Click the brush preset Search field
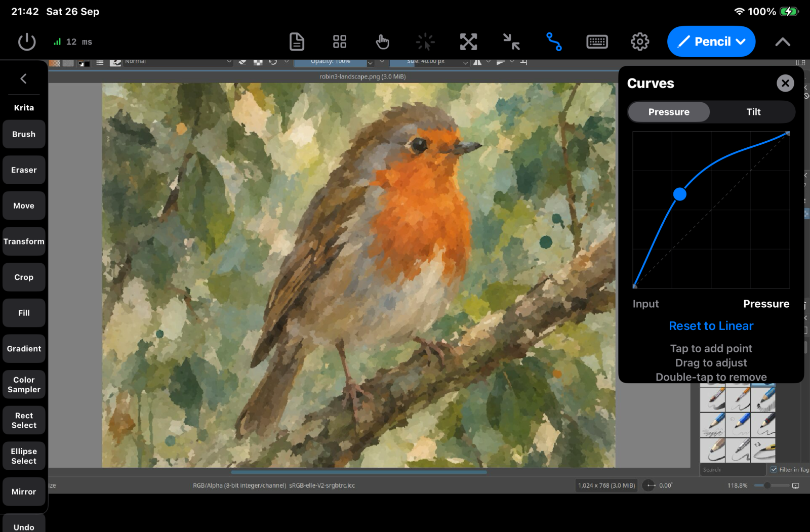Viewport: 810px width, 532px height. click(x=733, y=470)
